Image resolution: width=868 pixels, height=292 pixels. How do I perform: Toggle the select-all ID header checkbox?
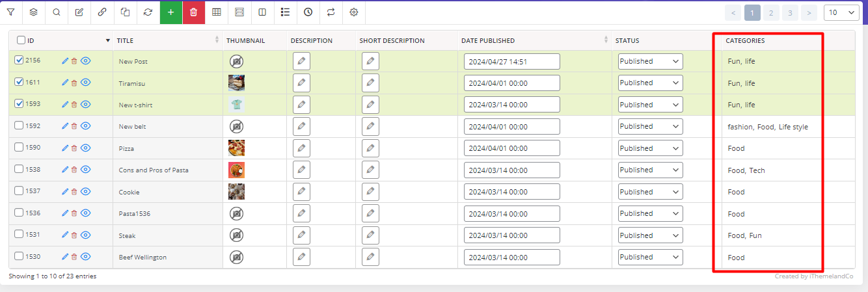pos(21,40)
